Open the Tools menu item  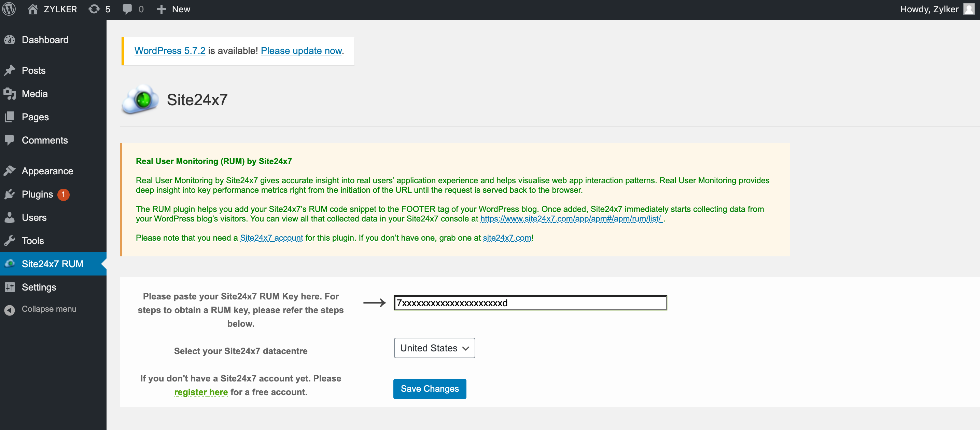point(33,241)
